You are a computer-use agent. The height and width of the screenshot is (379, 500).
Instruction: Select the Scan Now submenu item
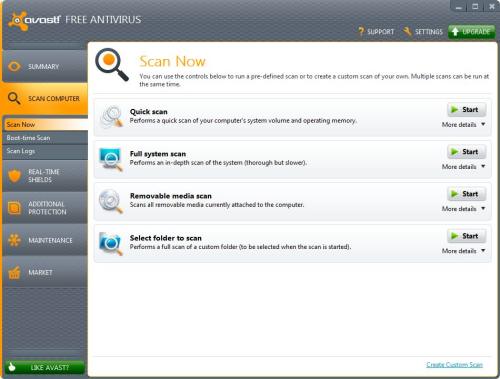click(46, 124)
